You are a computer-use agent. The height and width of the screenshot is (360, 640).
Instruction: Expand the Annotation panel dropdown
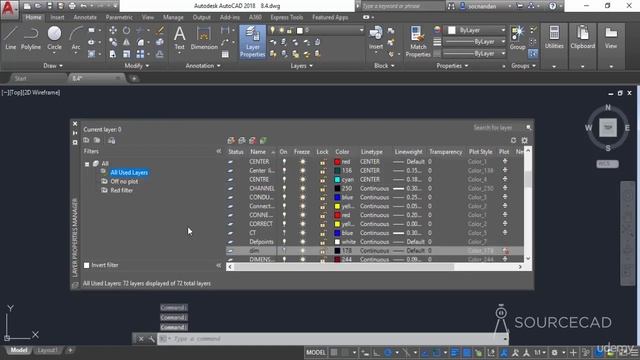(203, 66)
